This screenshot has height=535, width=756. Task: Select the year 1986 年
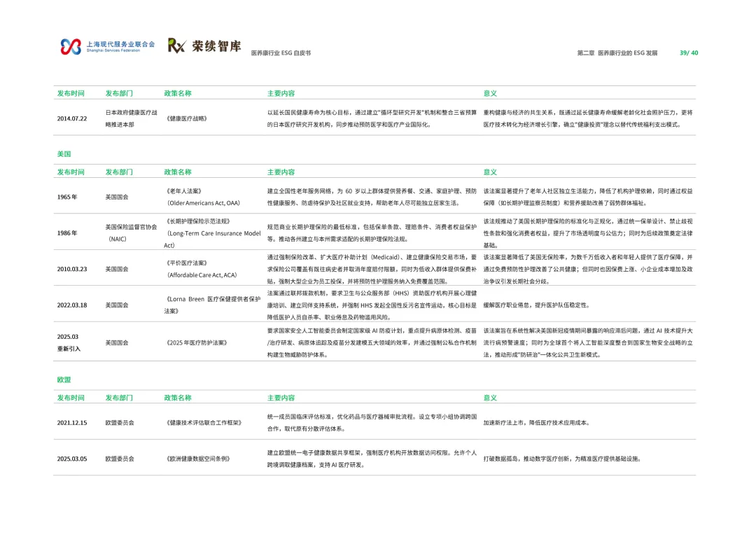[67, 233]
